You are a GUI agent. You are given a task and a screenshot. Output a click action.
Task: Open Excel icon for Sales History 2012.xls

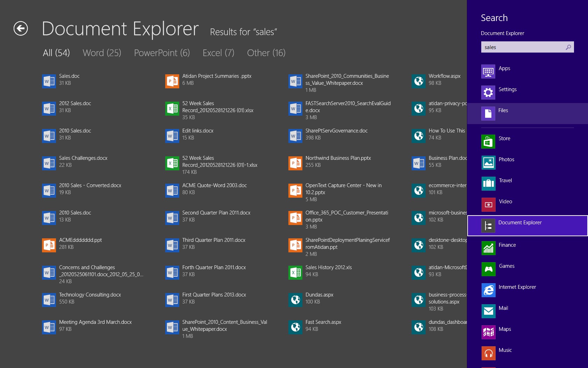pyautogui.click(x=295, y=273)
